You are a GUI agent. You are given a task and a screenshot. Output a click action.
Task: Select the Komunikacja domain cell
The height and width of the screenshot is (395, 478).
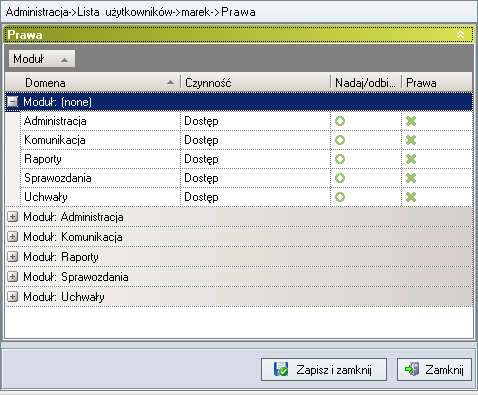[x=100, y=140]
